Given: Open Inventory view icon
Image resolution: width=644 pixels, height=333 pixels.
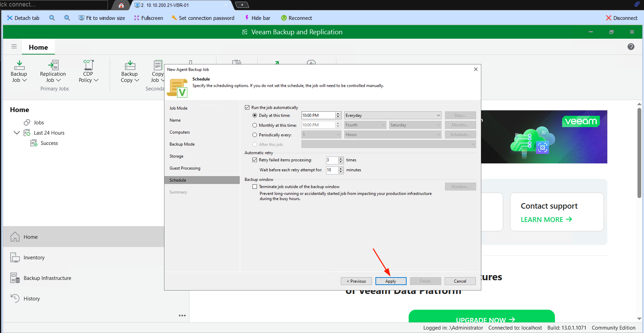Looking at the screenshot, I should point(15,257).
